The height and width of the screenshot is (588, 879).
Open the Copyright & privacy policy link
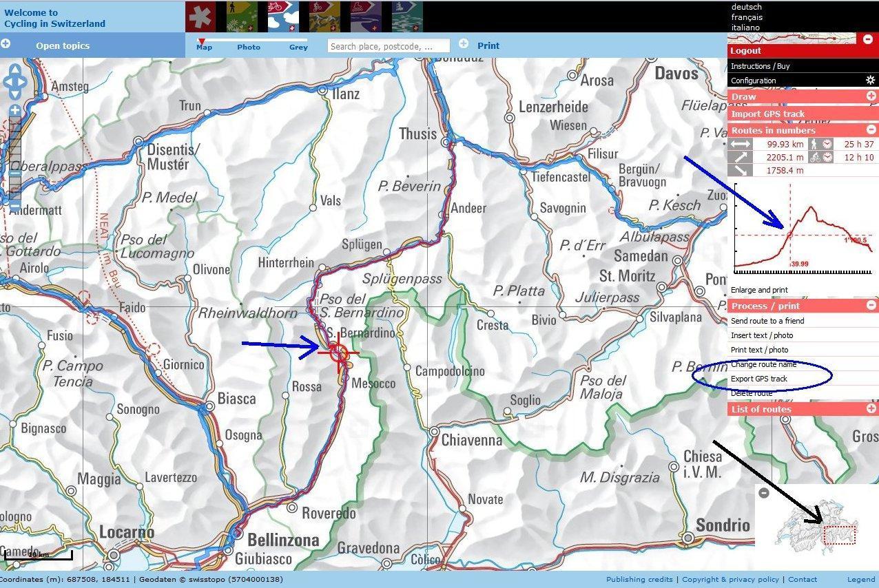(x=730, y=580)
